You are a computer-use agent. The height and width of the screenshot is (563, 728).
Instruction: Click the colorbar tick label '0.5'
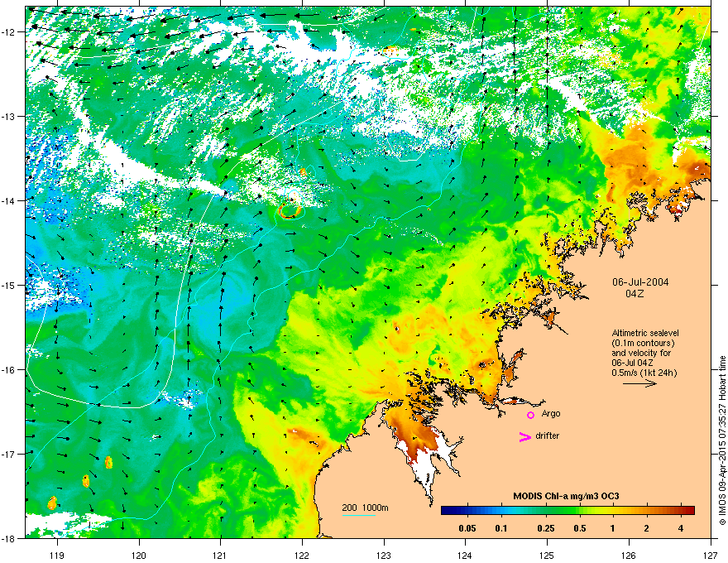[580, 528]
